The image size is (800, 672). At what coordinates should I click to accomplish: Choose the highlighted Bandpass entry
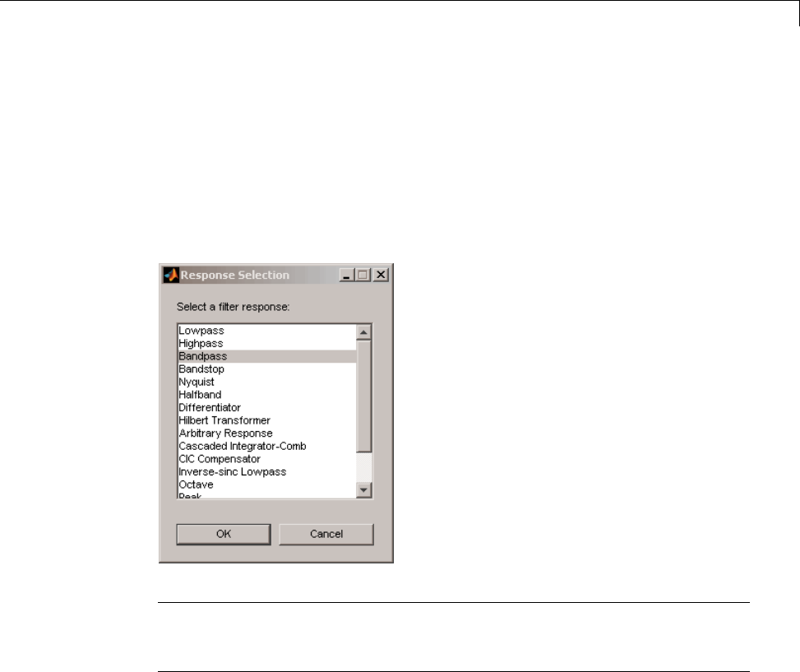[267, 356]
